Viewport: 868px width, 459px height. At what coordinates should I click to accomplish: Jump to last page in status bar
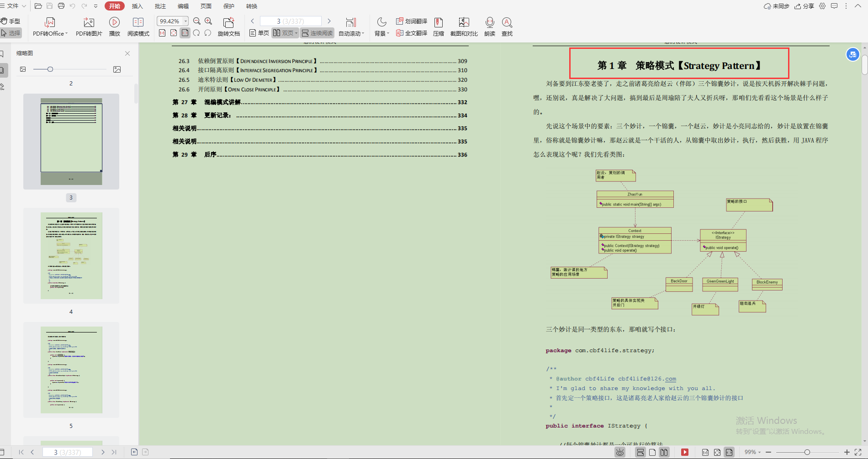(114, 452)
